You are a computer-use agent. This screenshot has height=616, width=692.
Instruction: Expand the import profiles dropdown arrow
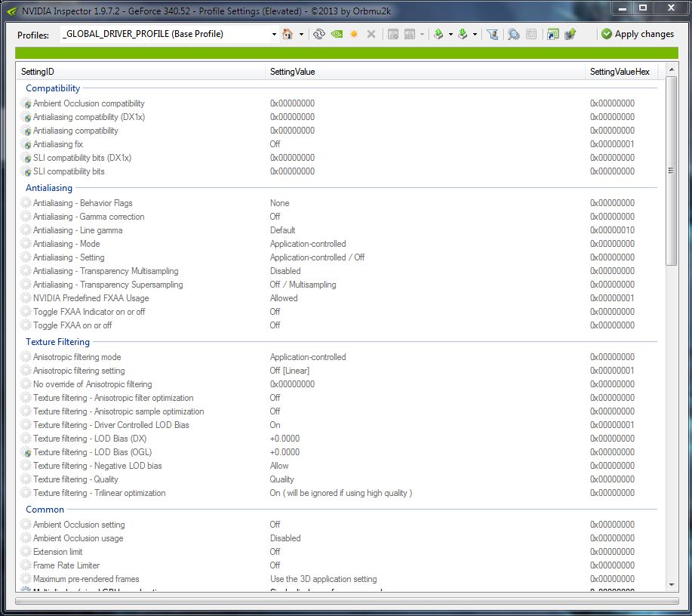(x=475, y=34)
